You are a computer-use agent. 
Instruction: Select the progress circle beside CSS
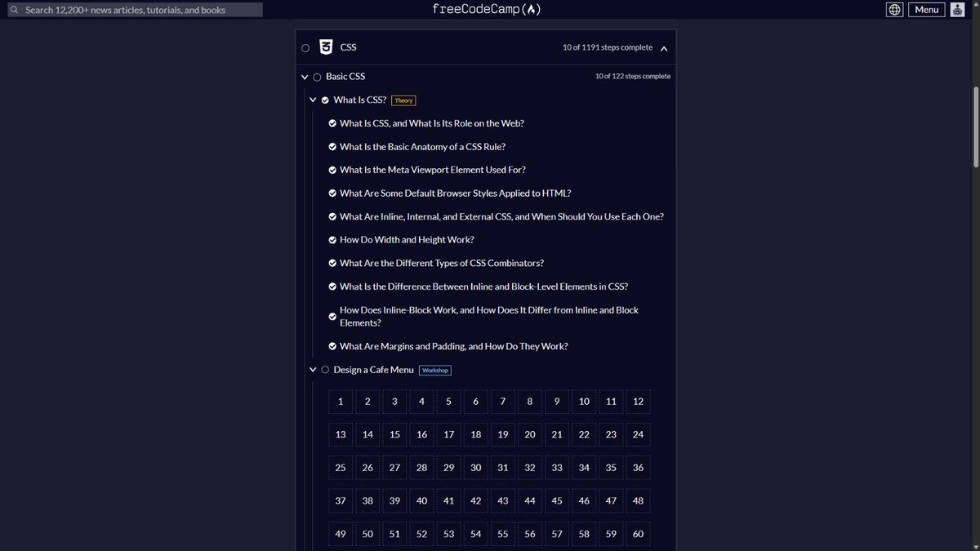click(x=305, y=47)
